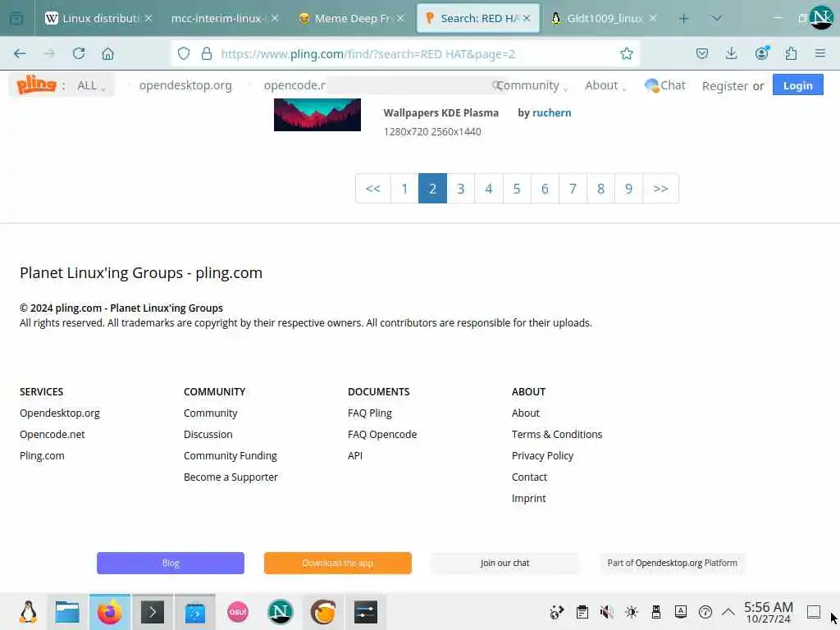This screenshot has height=630, width=840.
Task: Open the FAQ Pling footer link
Action: (370, 413)
